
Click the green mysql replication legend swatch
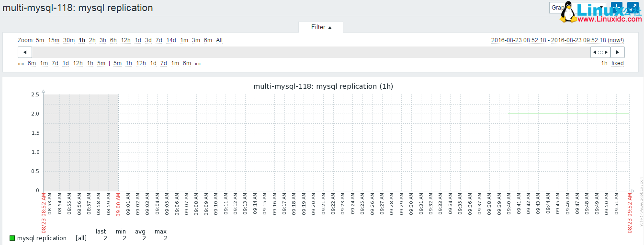(x=12, y=238)
